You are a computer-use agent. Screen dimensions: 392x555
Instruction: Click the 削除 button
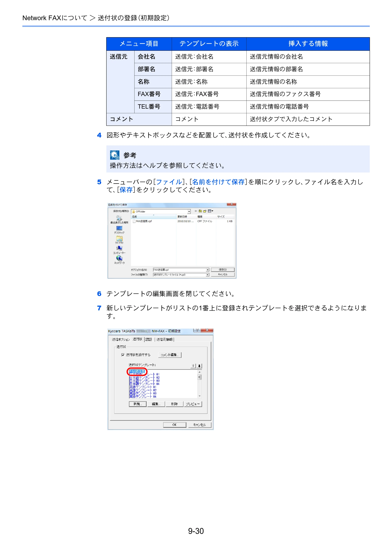pos(174,404)
